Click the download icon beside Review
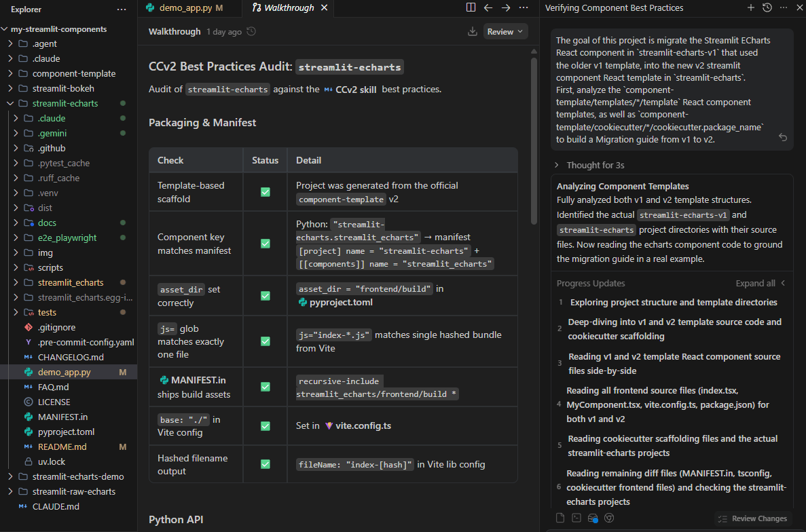The width and height of the screenshot is (806, 532). (473, 31)
